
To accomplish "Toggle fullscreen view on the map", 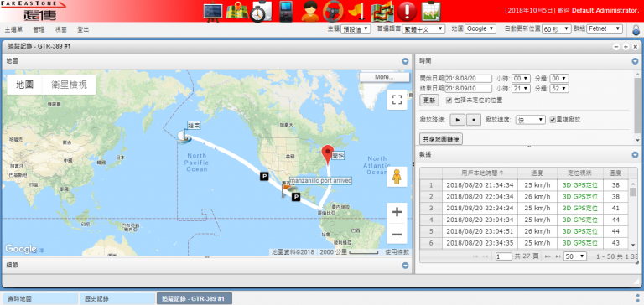I will click(397, 100).
